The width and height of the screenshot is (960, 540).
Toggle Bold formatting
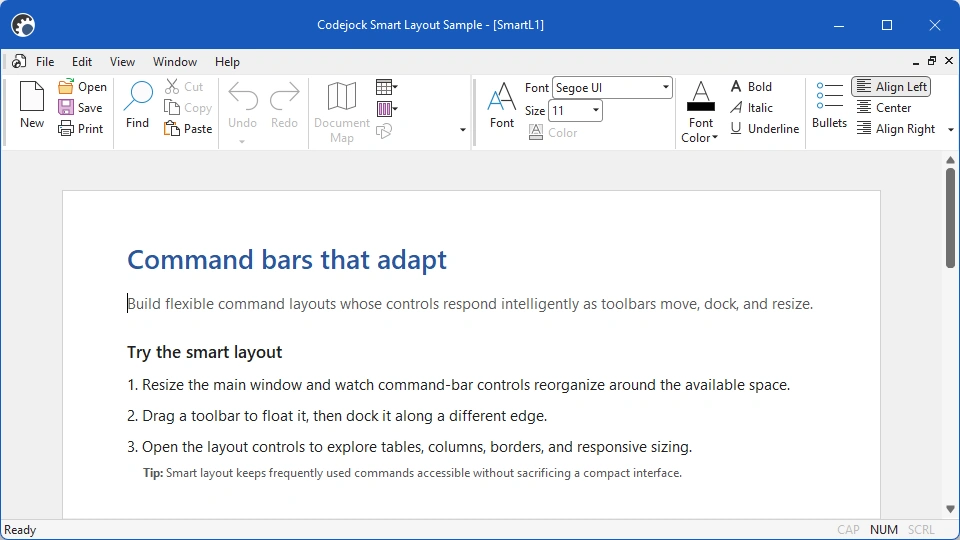tap(751, 87)
